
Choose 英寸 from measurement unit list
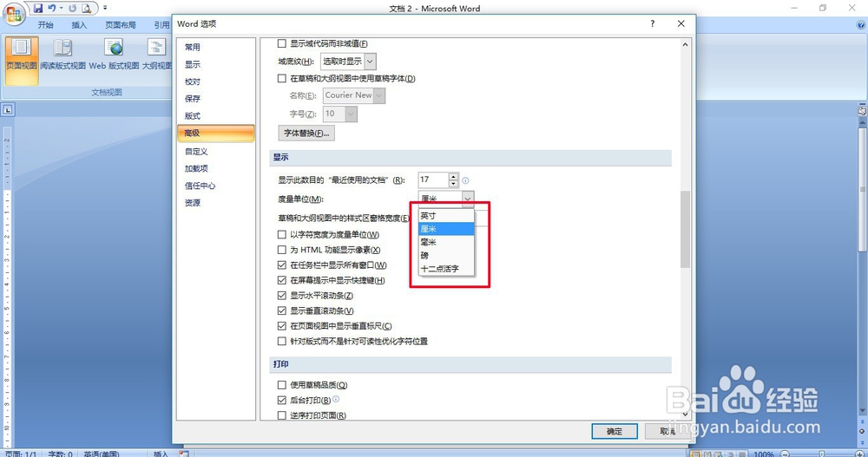(446, 216)
